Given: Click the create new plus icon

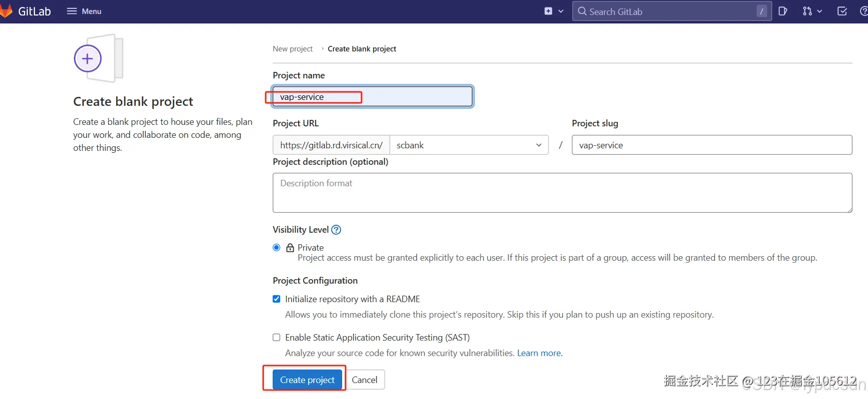Looking at the screenshot, I should (548, 11).
